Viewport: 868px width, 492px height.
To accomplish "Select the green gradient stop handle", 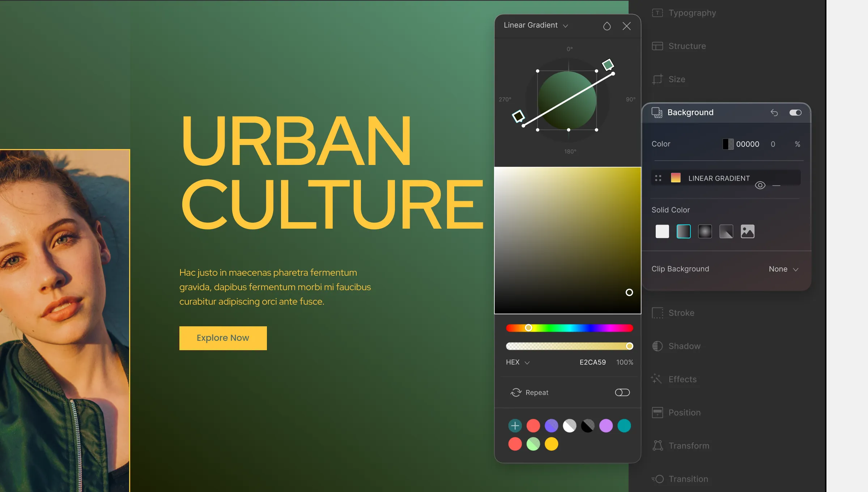I will click(608, 65).
